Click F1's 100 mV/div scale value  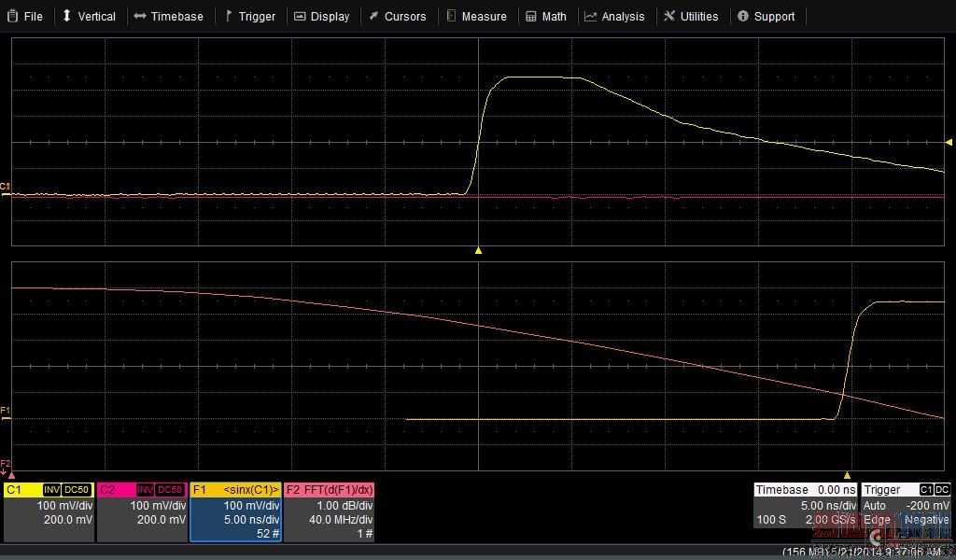click(x=251, y=505)
